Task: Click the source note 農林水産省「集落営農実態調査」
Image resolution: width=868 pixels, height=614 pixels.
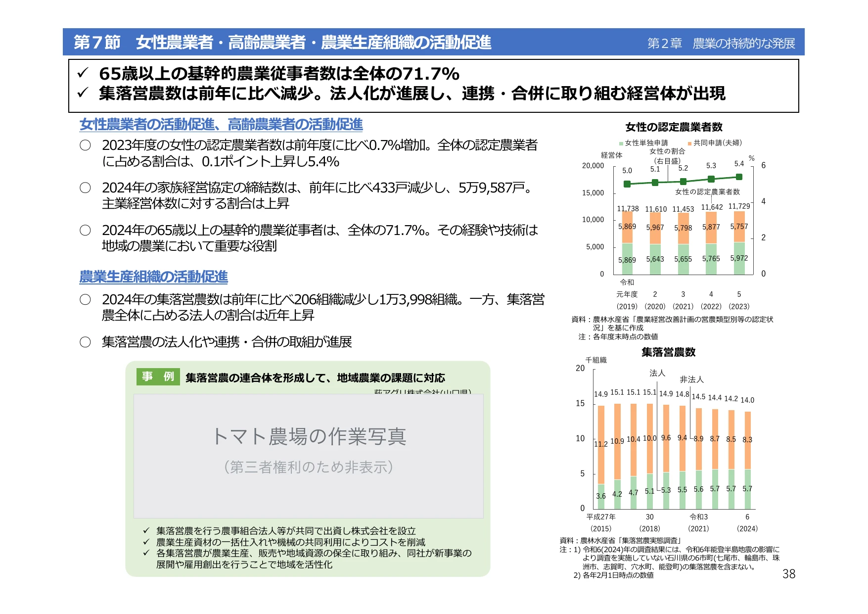Action: tap(632, 541)
